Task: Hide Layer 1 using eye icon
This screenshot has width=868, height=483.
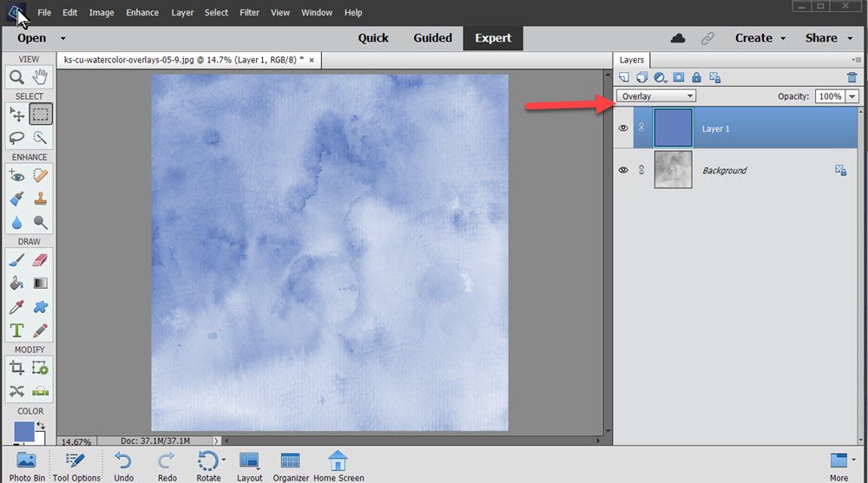Action: point(622,127)
